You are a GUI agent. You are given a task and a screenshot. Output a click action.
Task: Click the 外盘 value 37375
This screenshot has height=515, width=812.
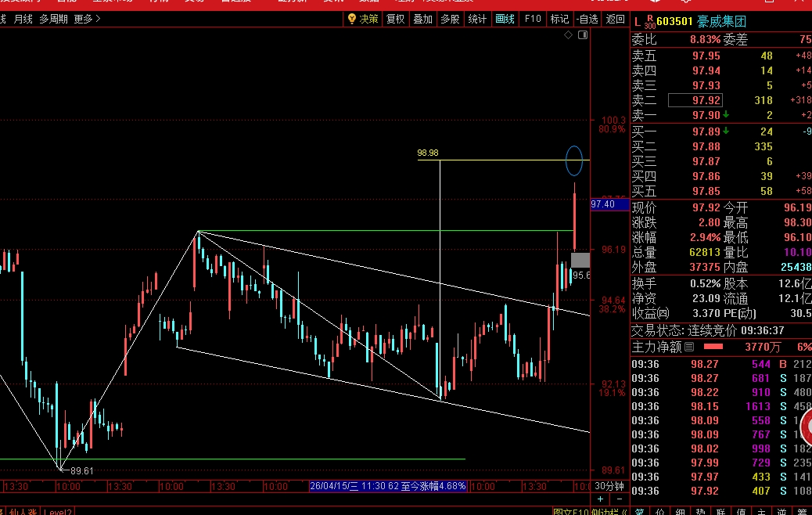pos(705,268)
